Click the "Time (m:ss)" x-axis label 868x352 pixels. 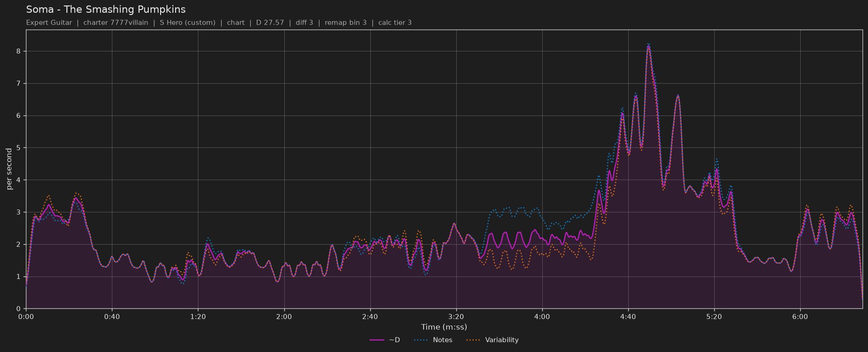point(444,327)
